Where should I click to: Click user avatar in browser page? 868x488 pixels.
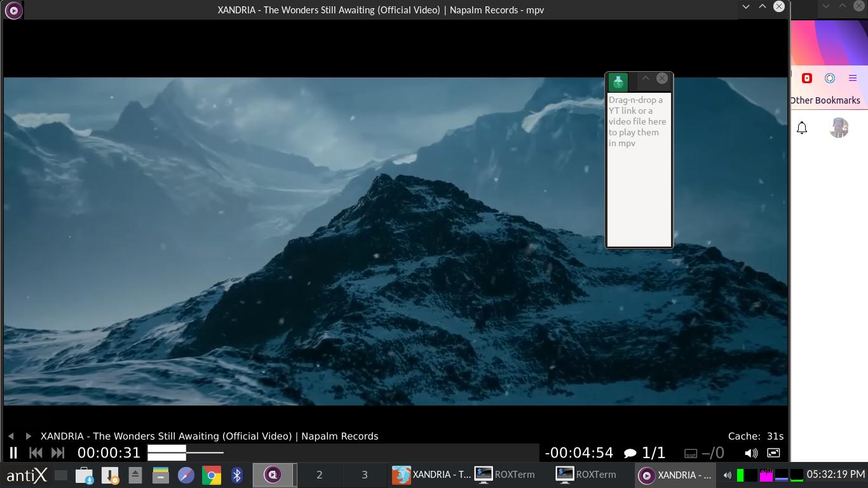pos(839,128)
